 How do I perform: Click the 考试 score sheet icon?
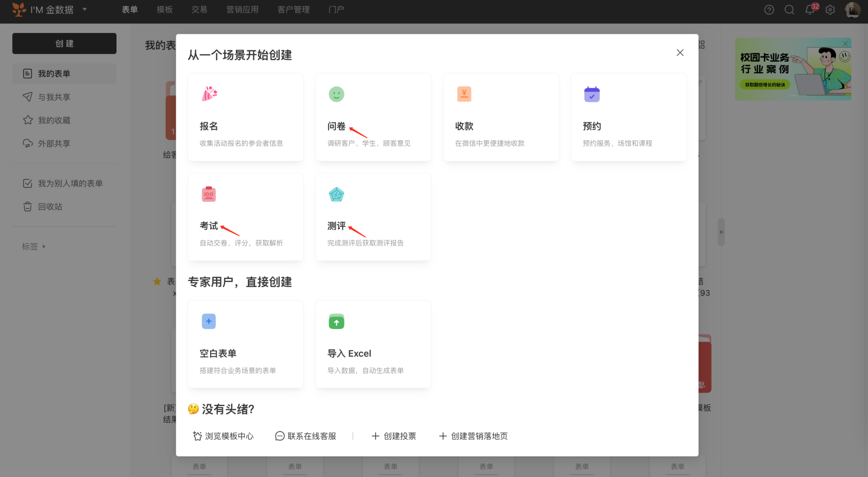click(x=209, y=194)
